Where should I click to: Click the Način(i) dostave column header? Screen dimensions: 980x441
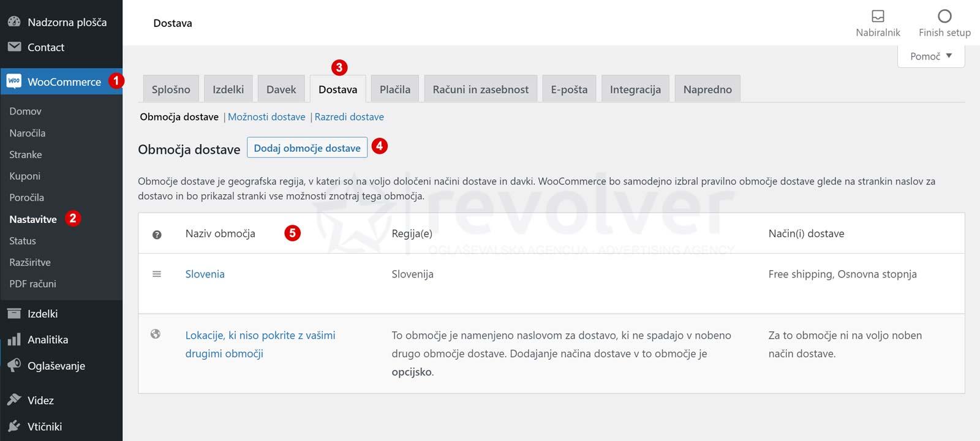[806, 233]
